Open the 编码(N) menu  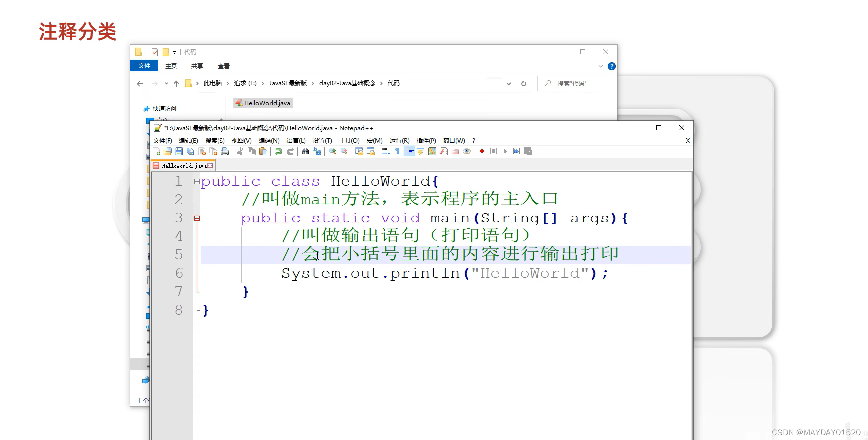click(269, 141)
